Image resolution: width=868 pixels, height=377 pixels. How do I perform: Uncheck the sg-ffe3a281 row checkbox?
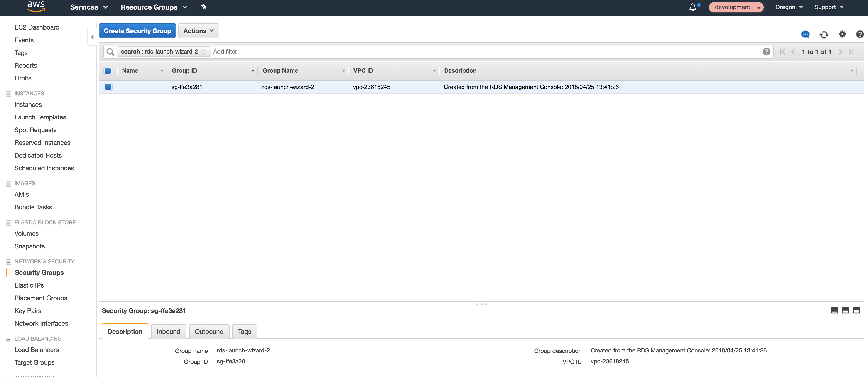(108, 87)
